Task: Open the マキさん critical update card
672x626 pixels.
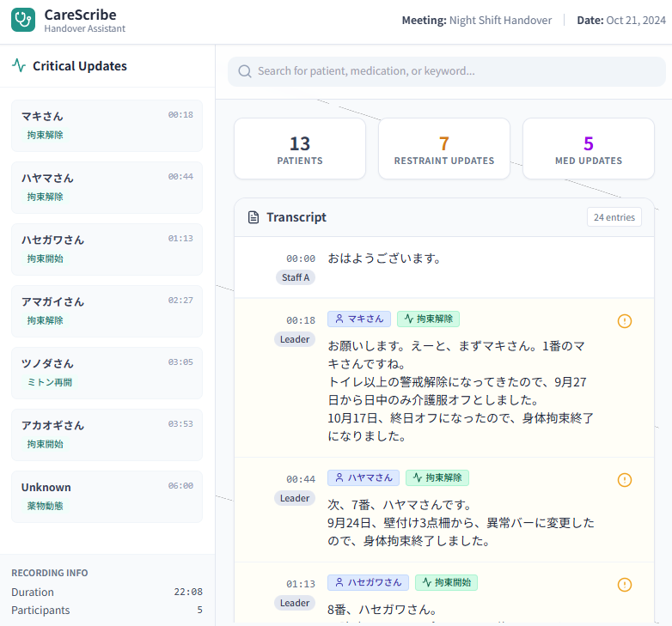Action: point(107,125)
